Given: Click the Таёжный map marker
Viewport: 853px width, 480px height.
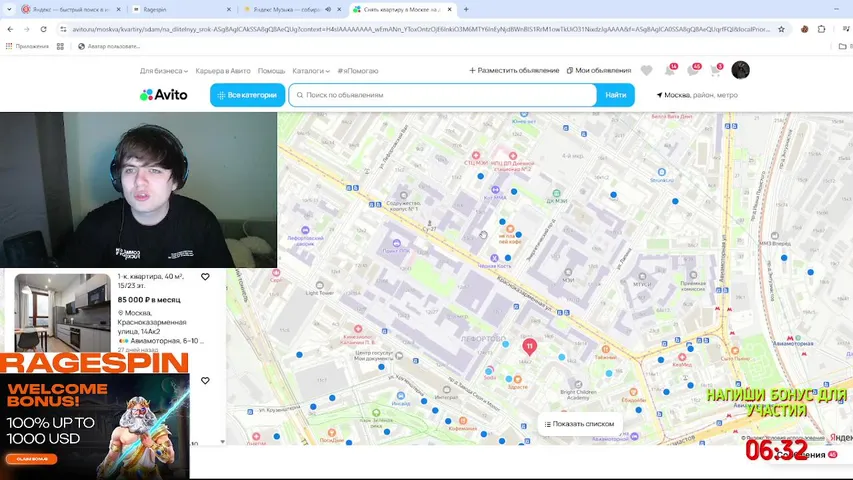Looking at the screenshot, I should (x=605, y=349).
